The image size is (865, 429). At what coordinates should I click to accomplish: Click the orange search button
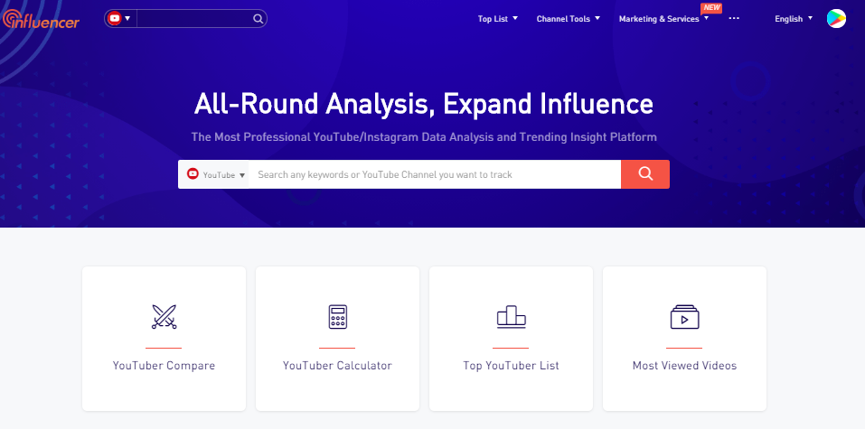(645, 174)
